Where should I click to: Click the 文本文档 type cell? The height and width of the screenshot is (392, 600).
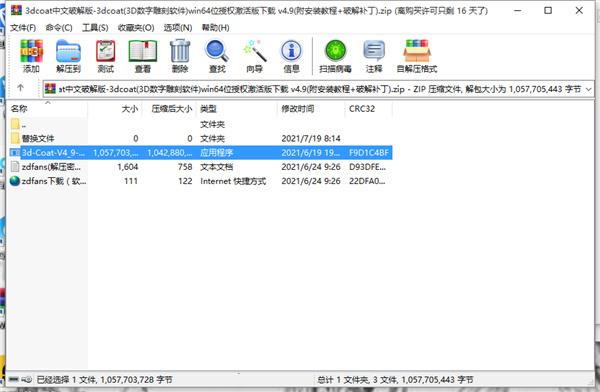[217, 167]
